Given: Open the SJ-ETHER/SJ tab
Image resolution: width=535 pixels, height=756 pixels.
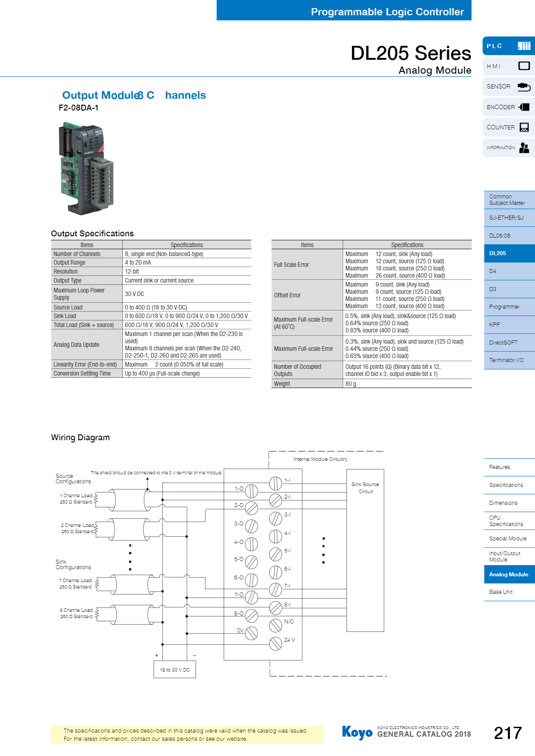Looking at the screenshot, I should [x=509, y=218].
